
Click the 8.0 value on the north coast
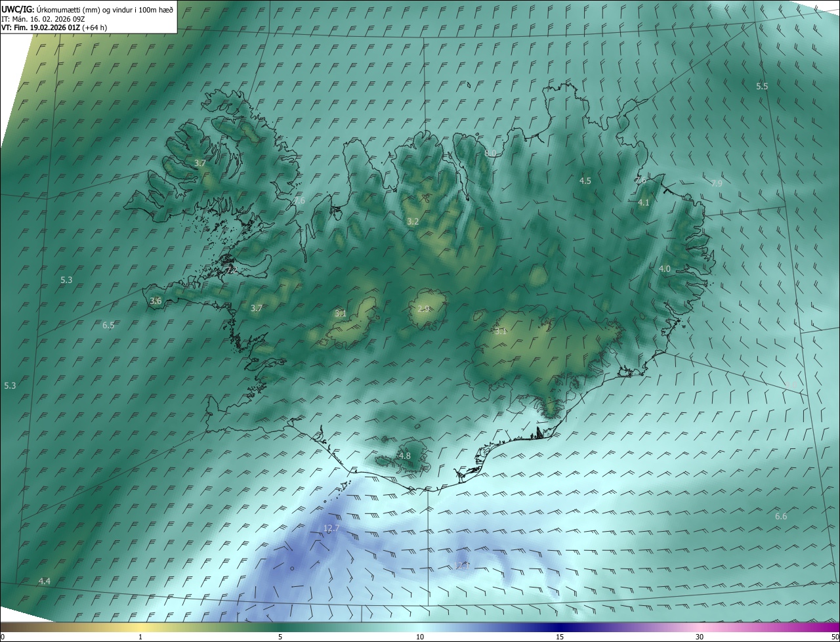tap(490, 153)
